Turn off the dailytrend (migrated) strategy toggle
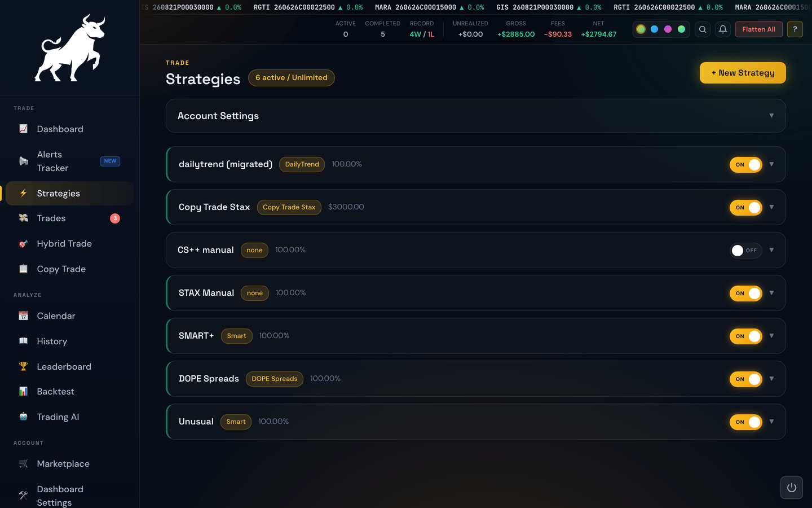The image size is (812, 508). 746,165
